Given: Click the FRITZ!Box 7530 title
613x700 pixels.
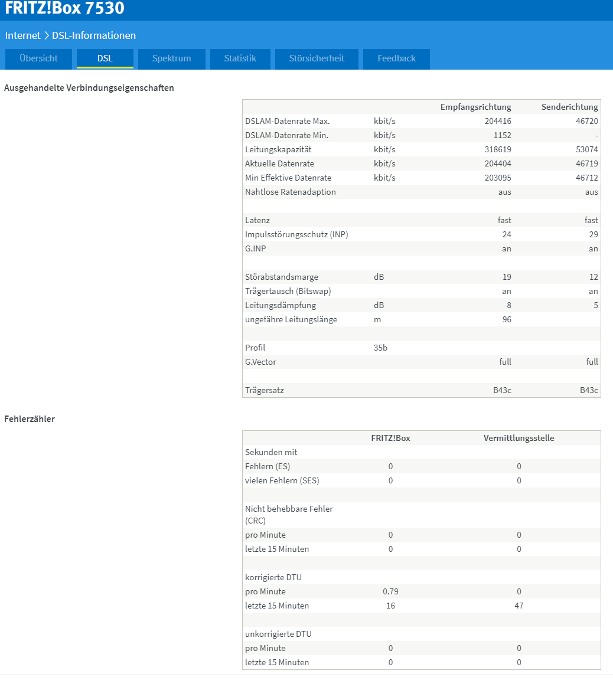Looking at the screenshot, I should [x=65, y=8].
